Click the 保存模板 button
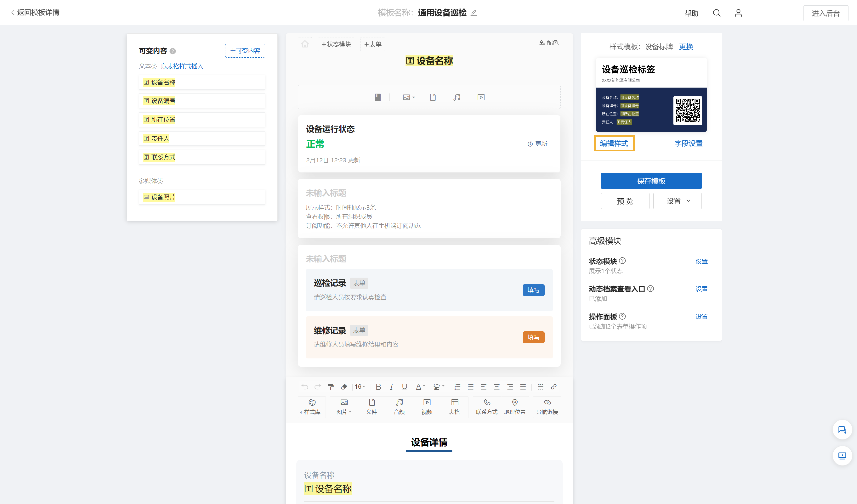Image resolution: width=857 pixels, height=504 pixels. point(651,181)
